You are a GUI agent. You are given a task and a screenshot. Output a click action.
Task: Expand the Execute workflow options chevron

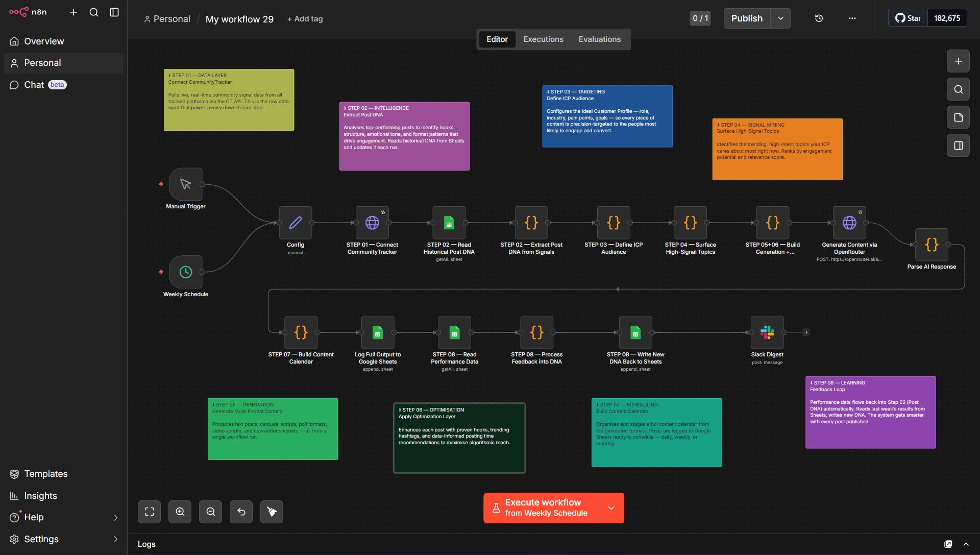pos(610,508)
